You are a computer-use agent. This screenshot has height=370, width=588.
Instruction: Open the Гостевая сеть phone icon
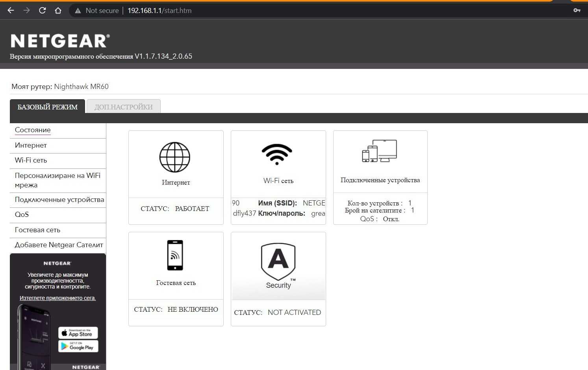point(175,255)
